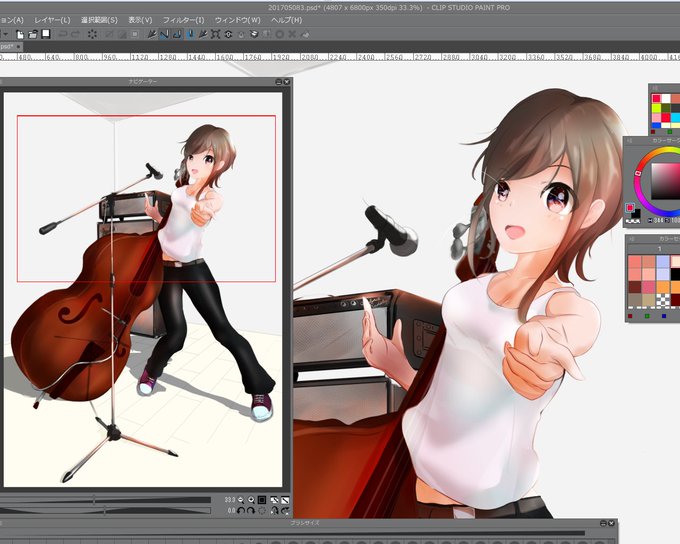This screenshot has width=680, height=544.
Task: Click the Navigator rotate left icon
Action: pos(241,511)
